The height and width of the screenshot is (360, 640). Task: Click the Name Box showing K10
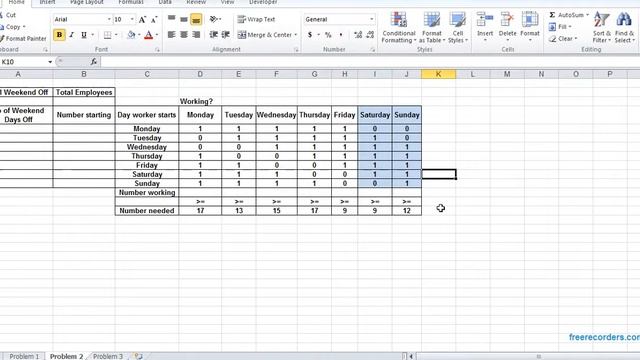[x=25, y=62]
